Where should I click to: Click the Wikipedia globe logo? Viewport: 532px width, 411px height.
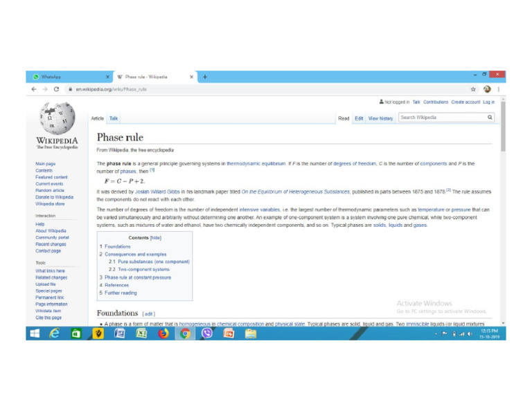pos(57,119)
